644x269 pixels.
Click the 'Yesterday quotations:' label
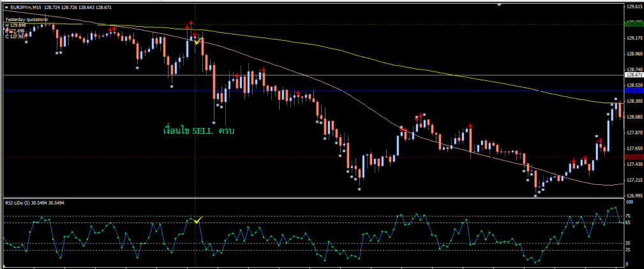[27, 19]
